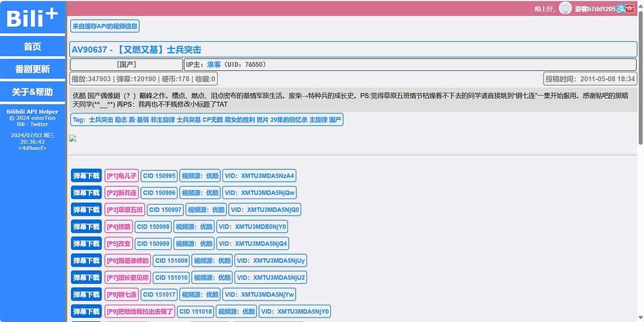Go to 首页 in the sidebar

tap(32, 46)
